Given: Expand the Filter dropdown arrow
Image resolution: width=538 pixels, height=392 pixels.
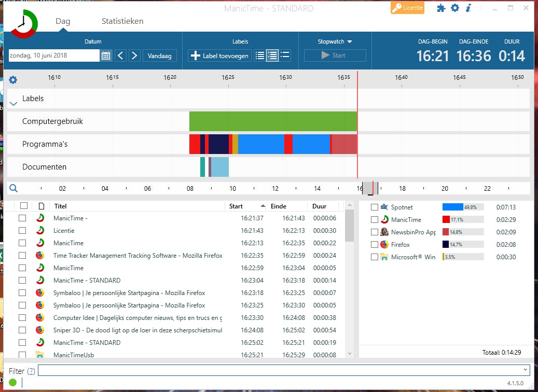Looking at the screenshot, I should pyautogui.click(x=526, y=370).
